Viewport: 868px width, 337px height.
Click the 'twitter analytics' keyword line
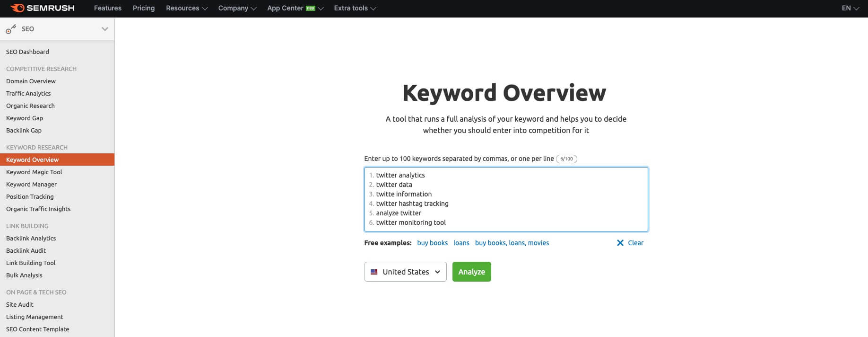coord(400,175)
